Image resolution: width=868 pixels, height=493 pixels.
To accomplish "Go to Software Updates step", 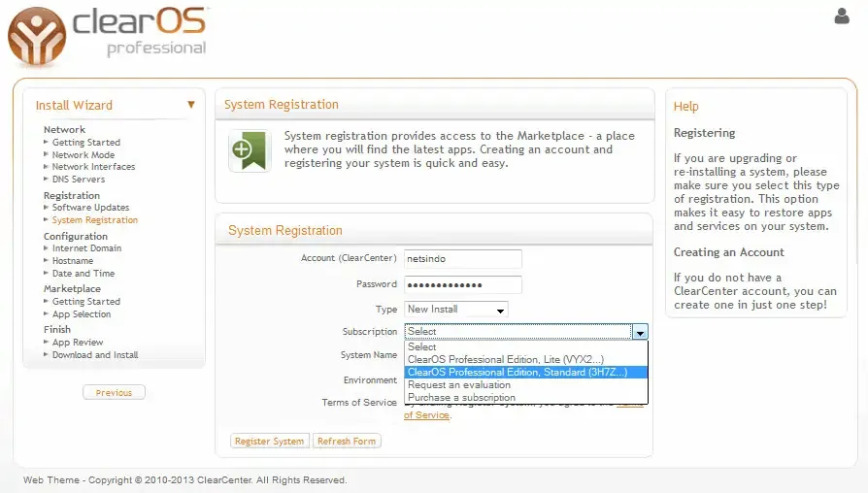I will tap(90, 208).
